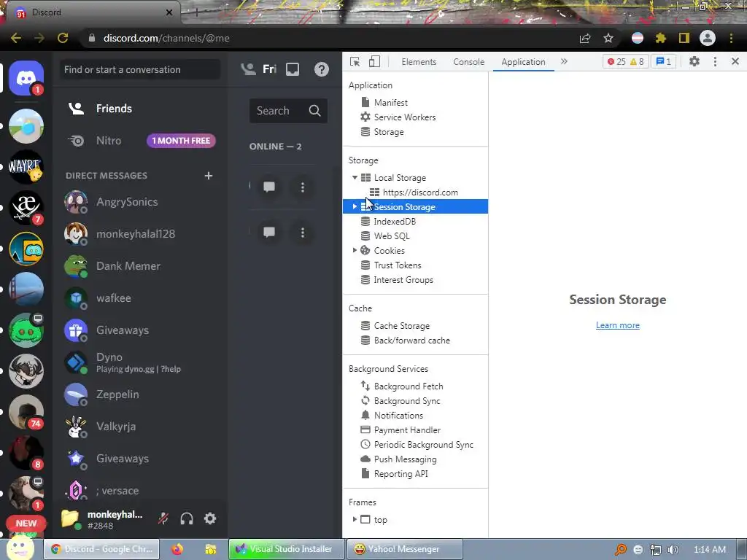Switch to the Console tab
Viewport: 747px width, 560px height.
pos(469,62)
